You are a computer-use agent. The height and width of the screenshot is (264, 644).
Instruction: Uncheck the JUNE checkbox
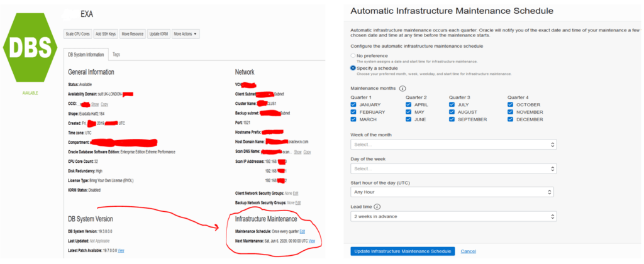click(408, 119)
